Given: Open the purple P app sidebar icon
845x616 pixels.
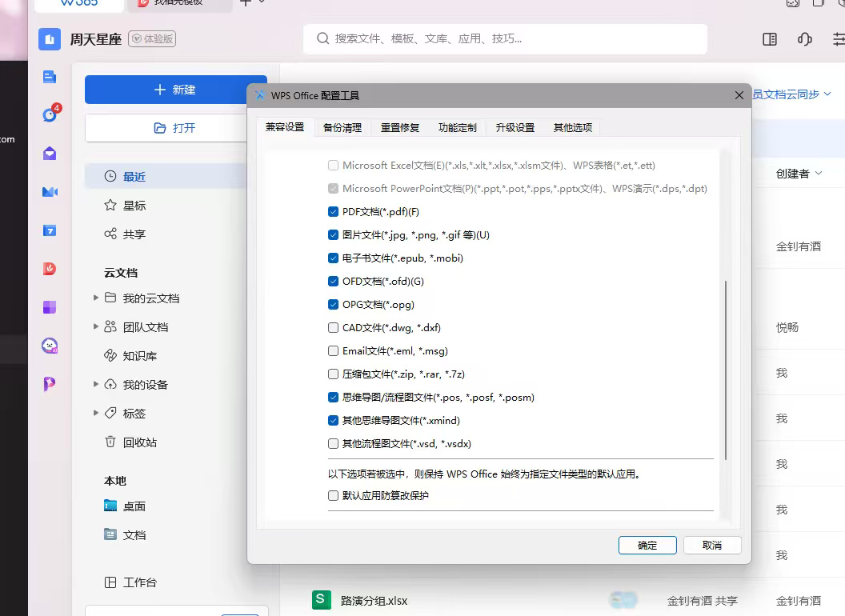Looking at the screenshot, I should point(50,384).
